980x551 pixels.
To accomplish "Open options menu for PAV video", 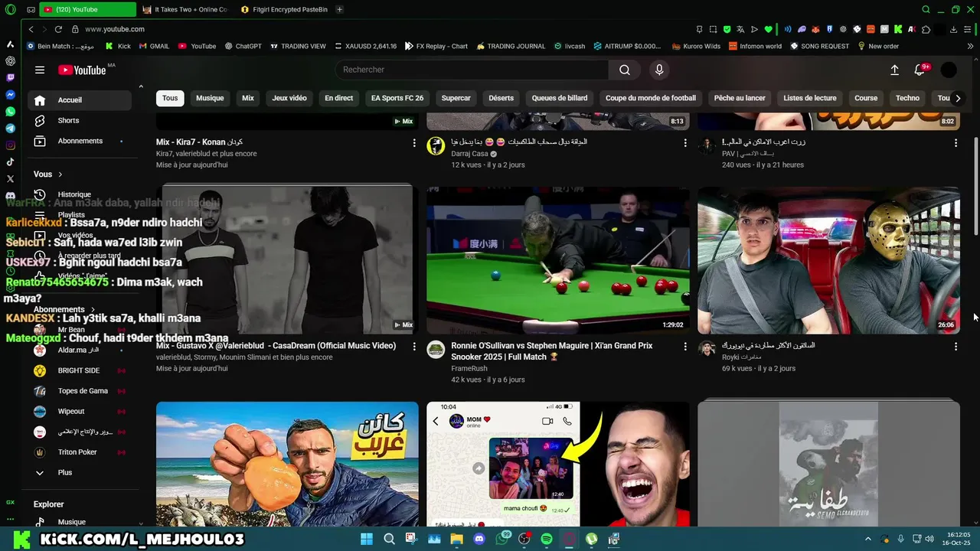I will coord(955,143).
